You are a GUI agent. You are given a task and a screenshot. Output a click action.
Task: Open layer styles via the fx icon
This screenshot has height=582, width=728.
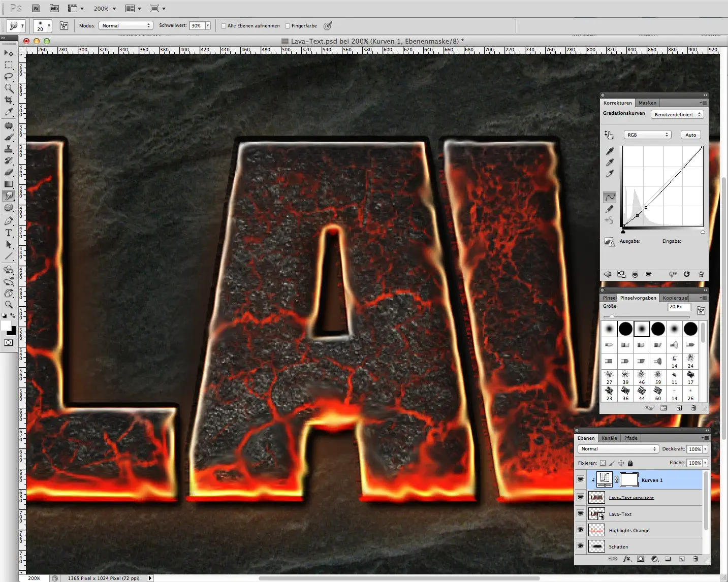click(628, 559)
